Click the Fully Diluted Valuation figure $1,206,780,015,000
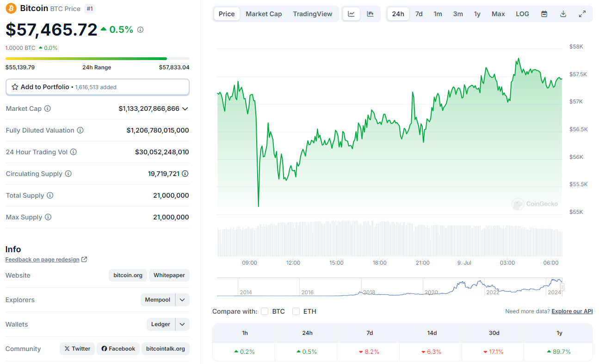Viewport: 599px width, 364px height. tap(158, 130)
